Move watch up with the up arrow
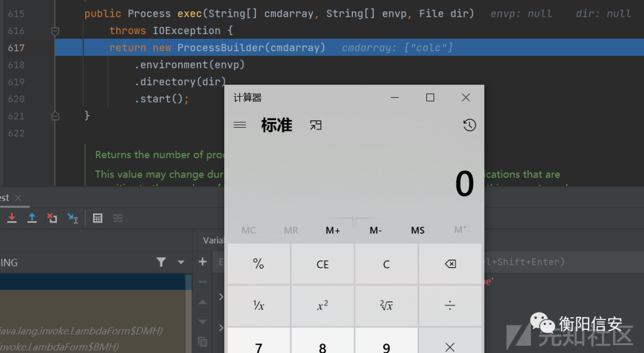The image size is (644, 353). (x=203, y=302)
